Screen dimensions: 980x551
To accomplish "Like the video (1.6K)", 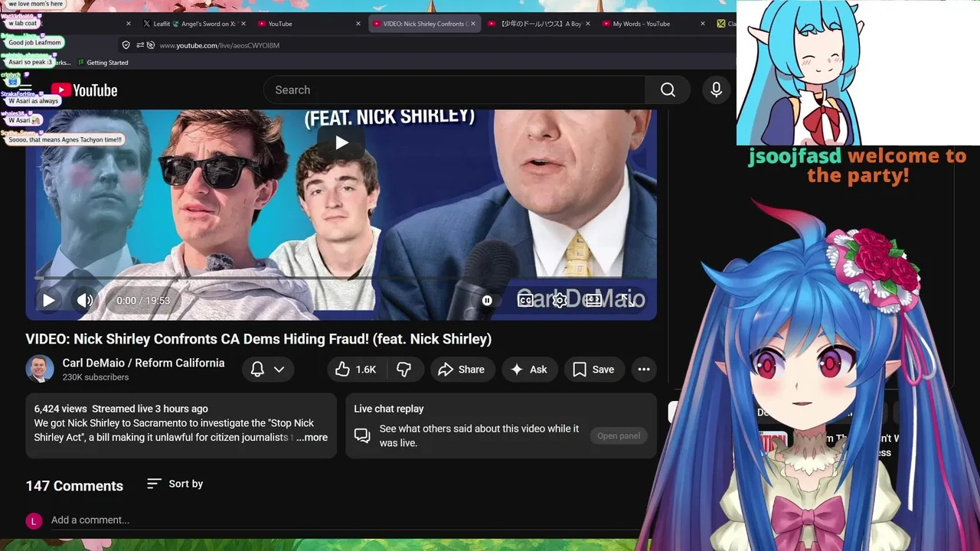I will coord(356,370).
